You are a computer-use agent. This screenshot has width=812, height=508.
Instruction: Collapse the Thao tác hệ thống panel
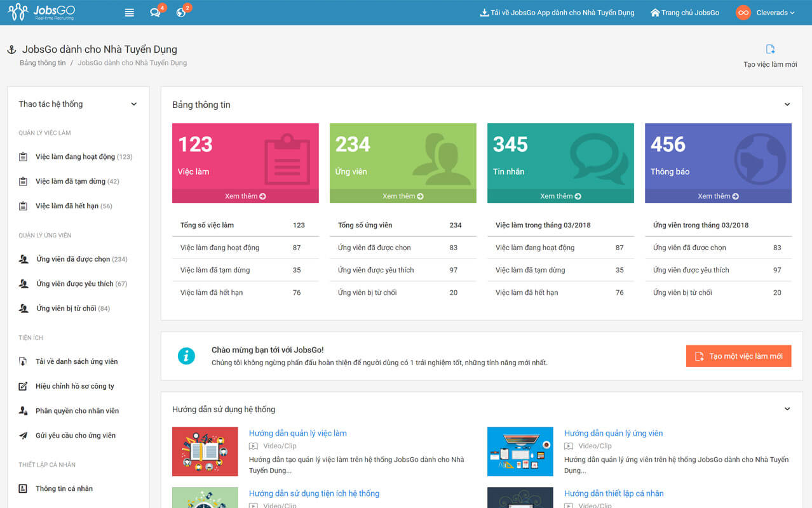(133, 104)
